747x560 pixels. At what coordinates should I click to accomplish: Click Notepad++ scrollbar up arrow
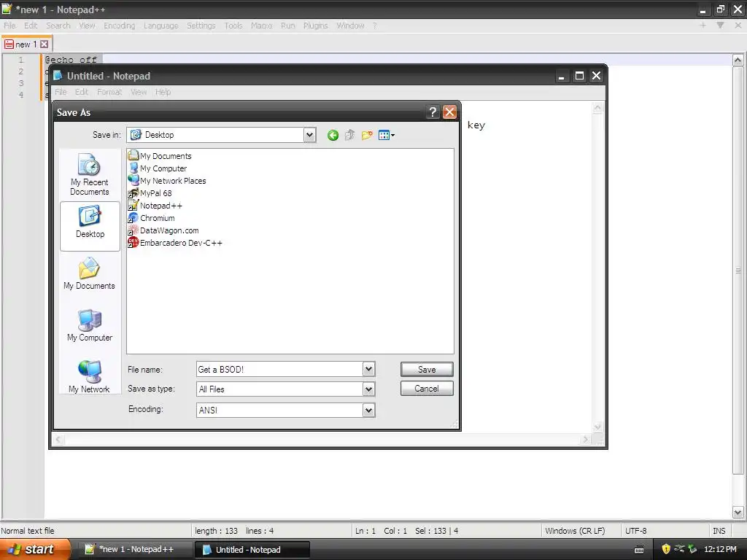[x=738, y=60]
